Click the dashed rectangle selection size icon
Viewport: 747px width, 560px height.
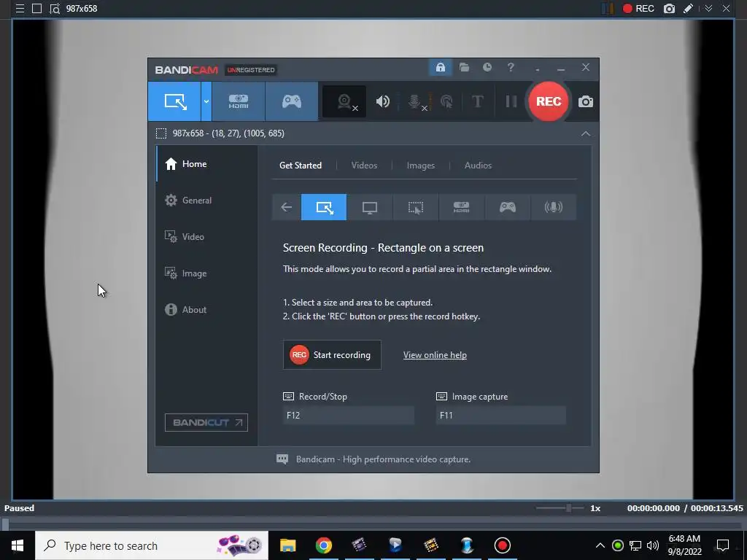point(161,133)
